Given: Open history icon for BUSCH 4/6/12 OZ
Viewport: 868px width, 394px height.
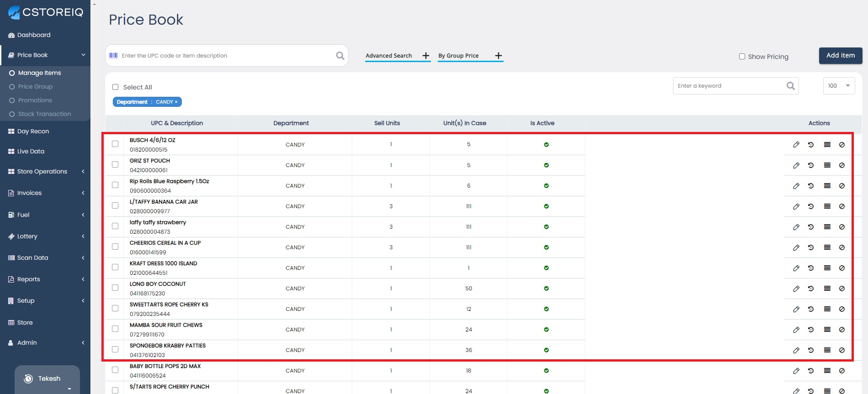Looking at the screenshot, I should [x=811, y=145].
